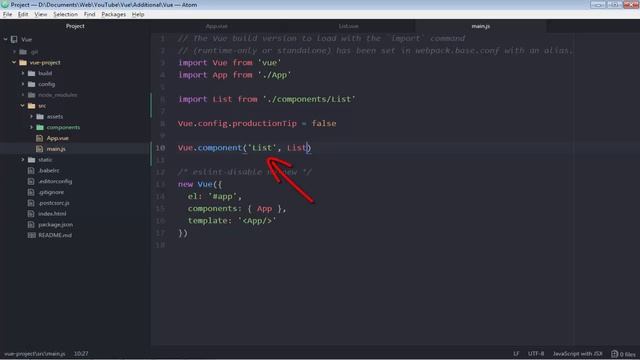Click the "components: { App }" line
Image resolution: width=640 pixels, height=360 pixels.
tap(237, 209)
